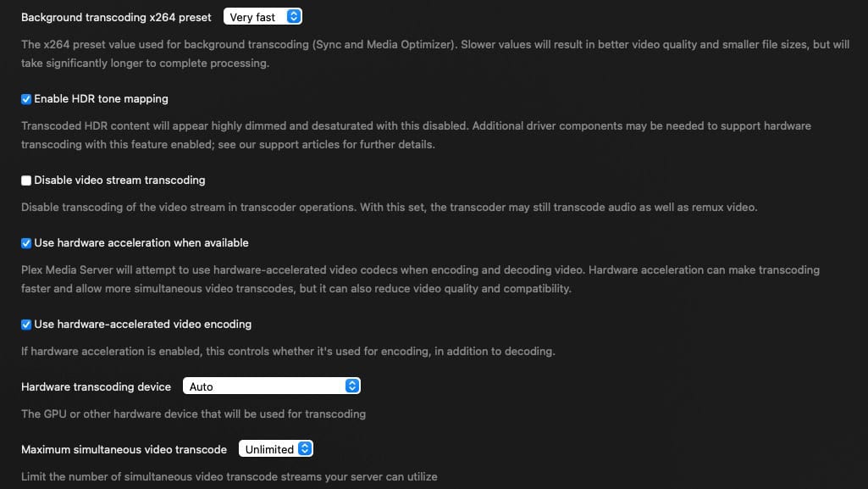
Task: Click the blue arrows on Very fast dropdown
Action: [294, 17]
